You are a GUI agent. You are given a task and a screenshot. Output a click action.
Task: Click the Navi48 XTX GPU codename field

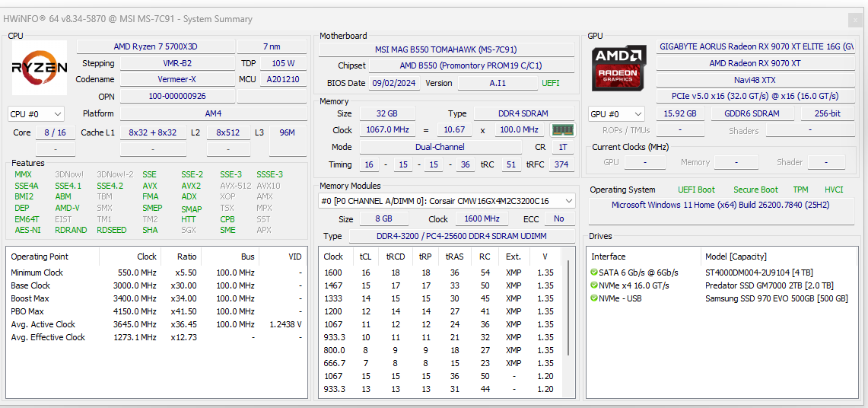pyautogui.click(x=756, y=80)
